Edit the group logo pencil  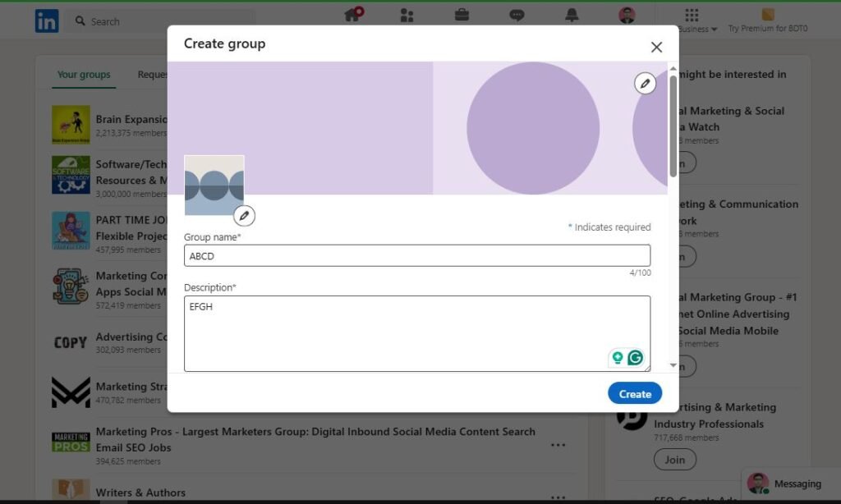(244, 216)
